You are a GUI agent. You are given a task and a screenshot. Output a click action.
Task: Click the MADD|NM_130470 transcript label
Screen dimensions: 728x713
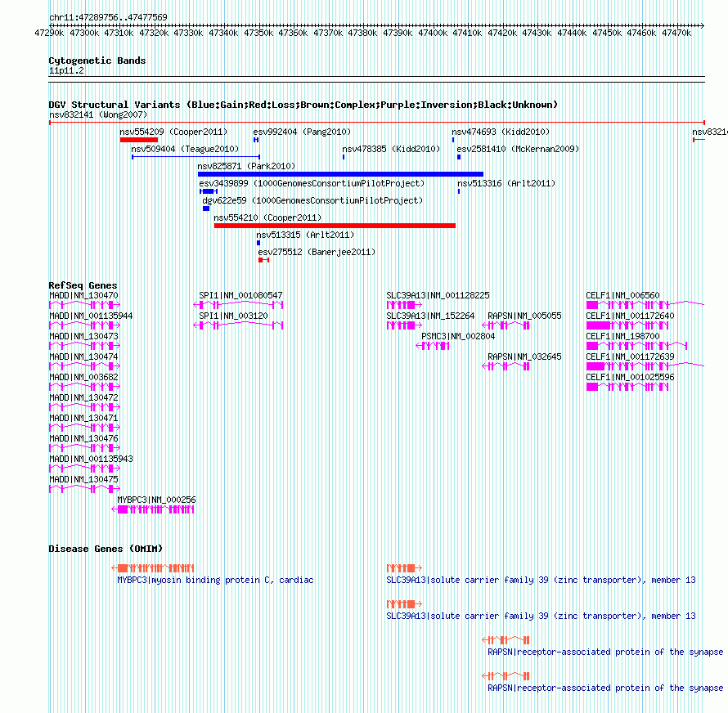pyautogui.click(x=83, y=295)
